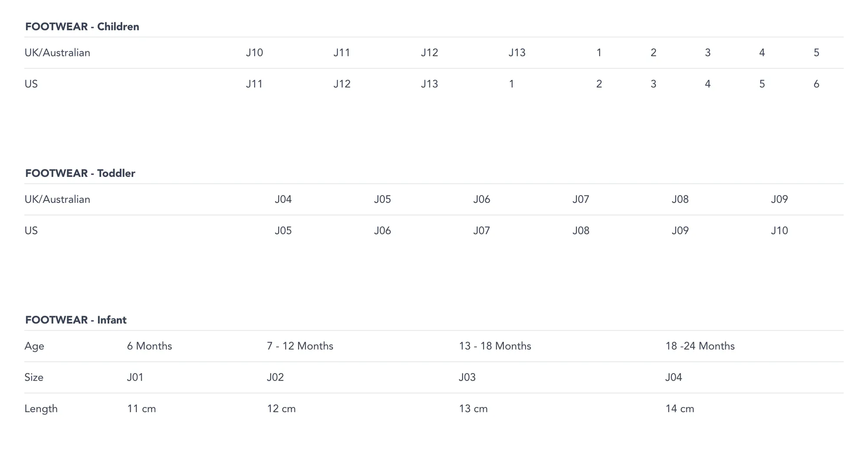Select size 6 in Children US row
The width and height of the screenshot is (868, 466).
tap(816, 84)
